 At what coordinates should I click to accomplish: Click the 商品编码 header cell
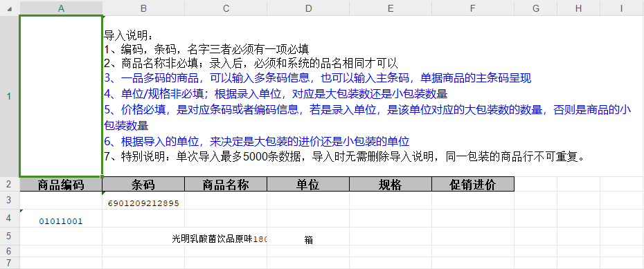[x=61, y=185]
